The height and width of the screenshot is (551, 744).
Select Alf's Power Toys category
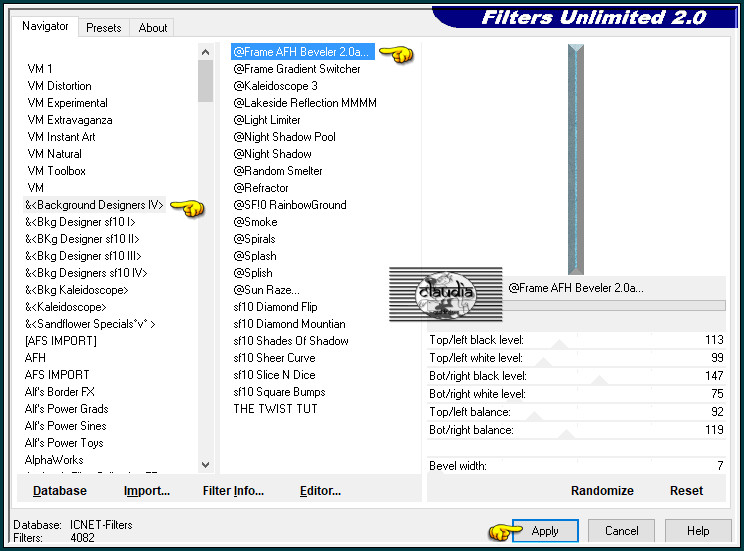pos(64,443)
